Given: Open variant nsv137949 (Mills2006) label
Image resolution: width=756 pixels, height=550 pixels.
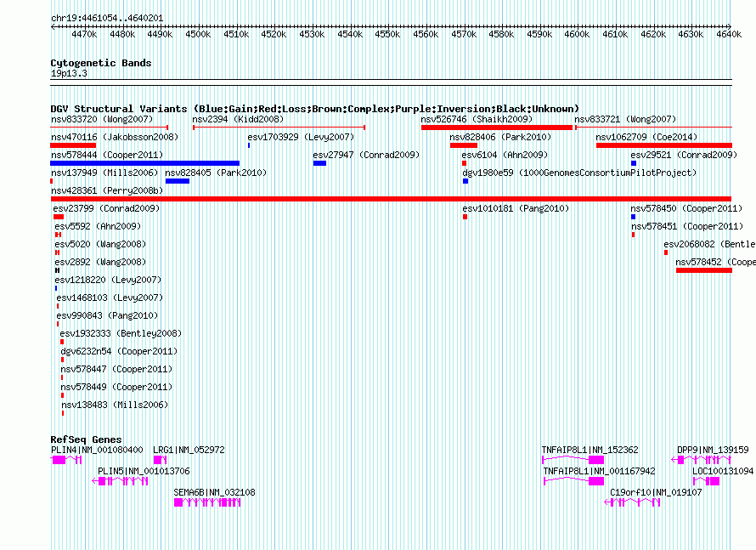Looking at the screenshot, I should (104, 173).
